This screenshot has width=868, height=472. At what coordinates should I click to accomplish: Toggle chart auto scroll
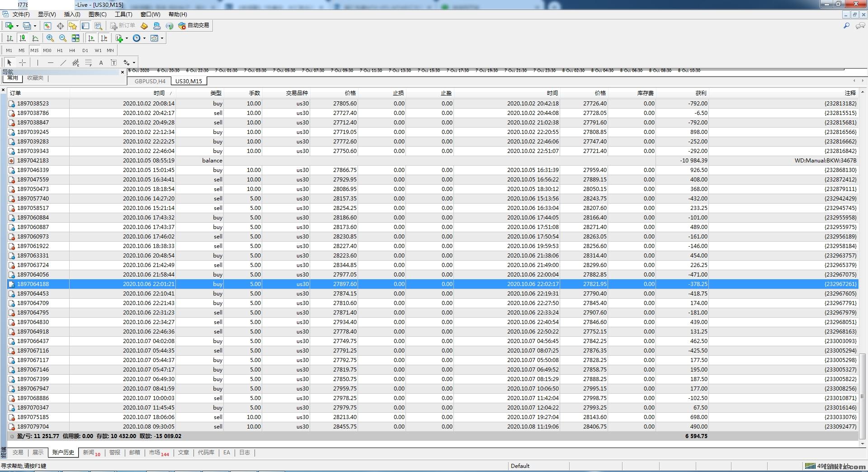coord(91,38)
